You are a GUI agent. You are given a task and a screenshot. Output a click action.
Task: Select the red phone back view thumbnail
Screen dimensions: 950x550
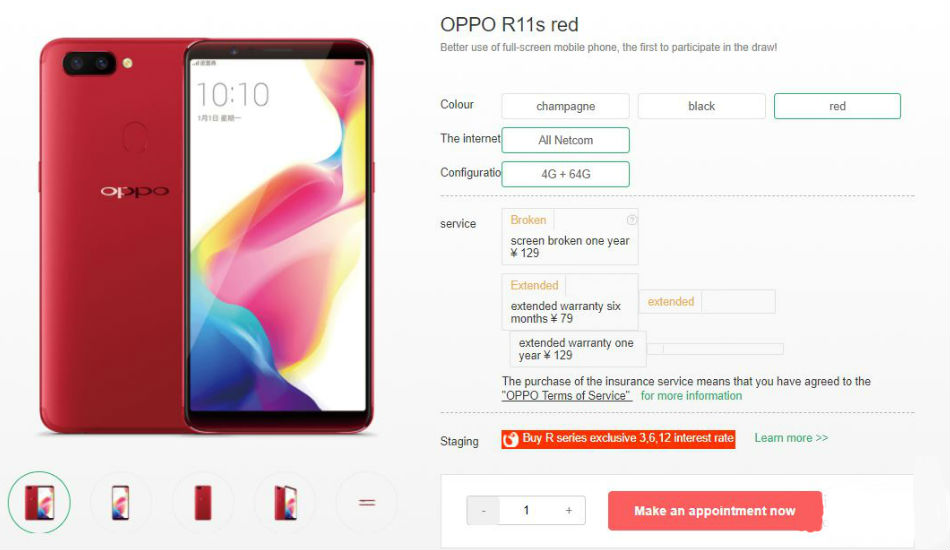click(203, 502)
